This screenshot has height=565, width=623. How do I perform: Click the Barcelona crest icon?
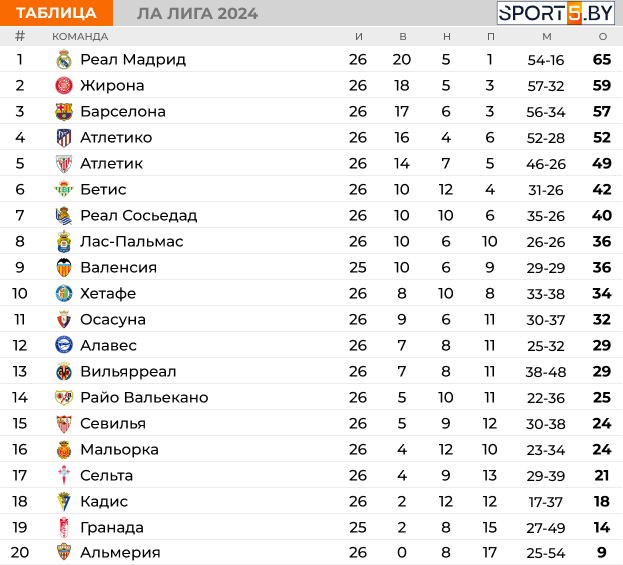pyautogui.click(x=64, y=112)
